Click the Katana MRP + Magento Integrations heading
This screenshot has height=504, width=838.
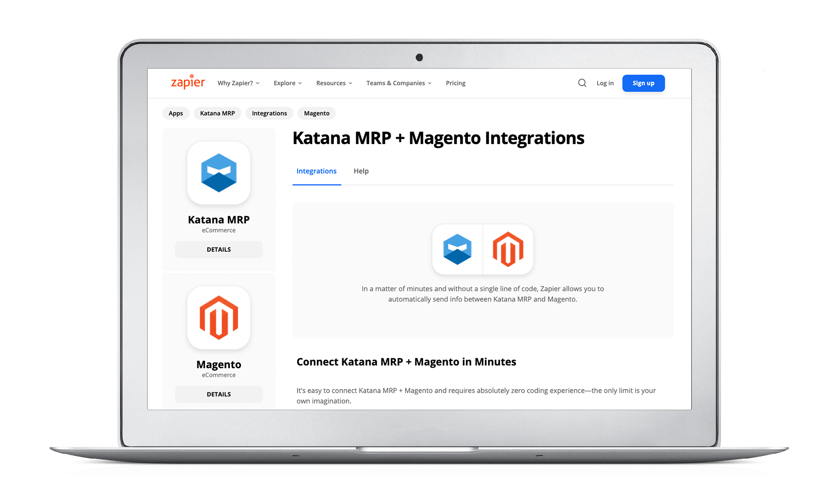[x=438, y=138]
